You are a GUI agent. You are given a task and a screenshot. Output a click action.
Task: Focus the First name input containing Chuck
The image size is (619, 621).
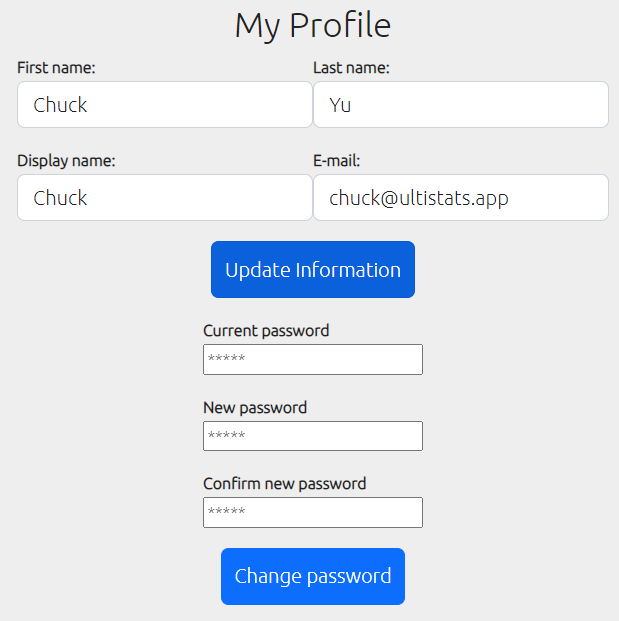tap(165, 105)
